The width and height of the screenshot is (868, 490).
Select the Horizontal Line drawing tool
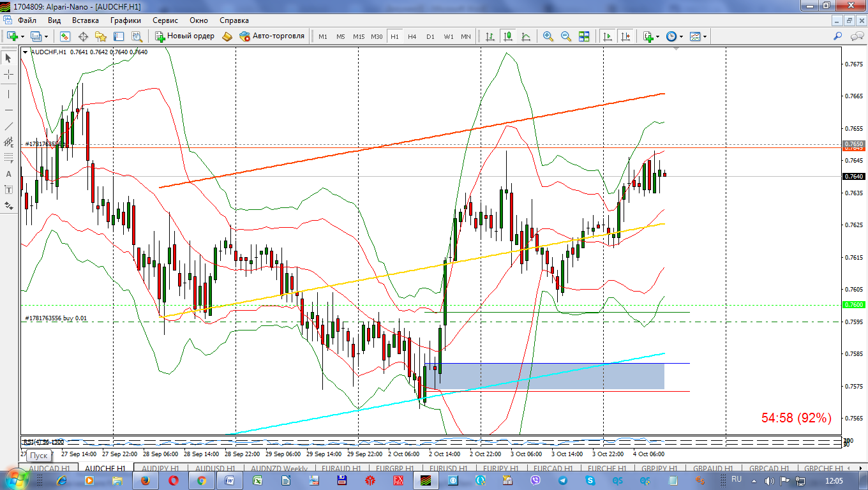[9, 110]
